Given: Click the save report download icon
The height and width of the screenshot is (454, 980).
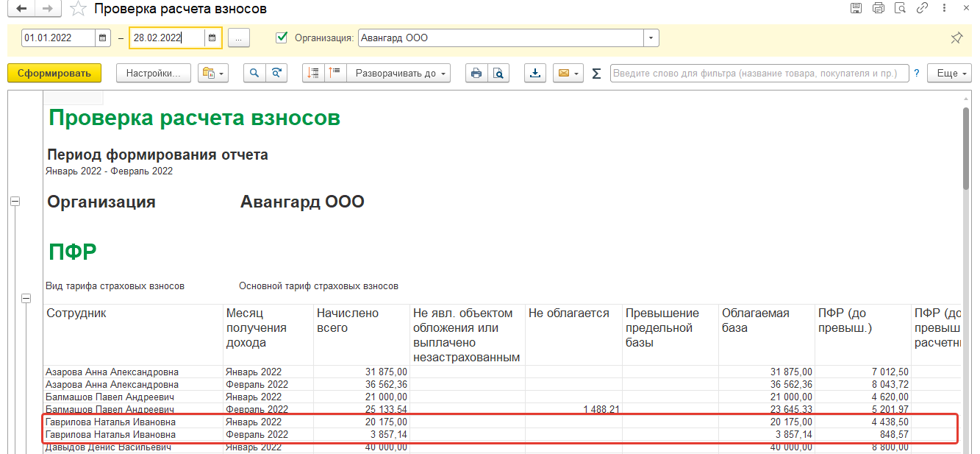Looking at the screenshot, I should tap(535, 73).
